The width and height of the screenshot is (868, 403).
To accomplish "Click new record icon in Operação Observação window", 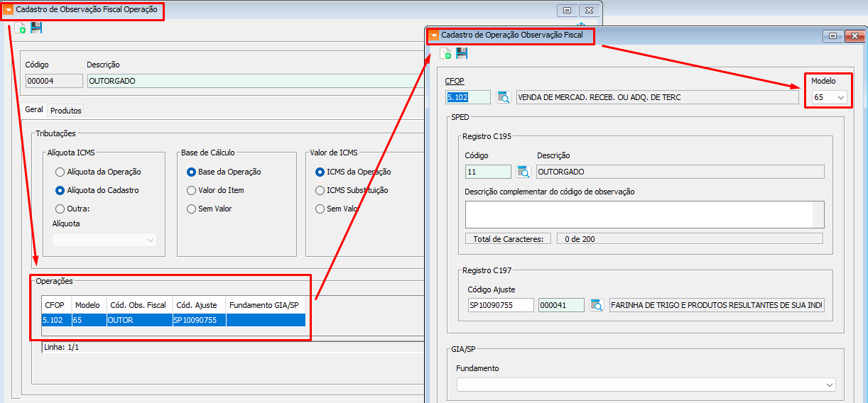I will tap(445, 53).
